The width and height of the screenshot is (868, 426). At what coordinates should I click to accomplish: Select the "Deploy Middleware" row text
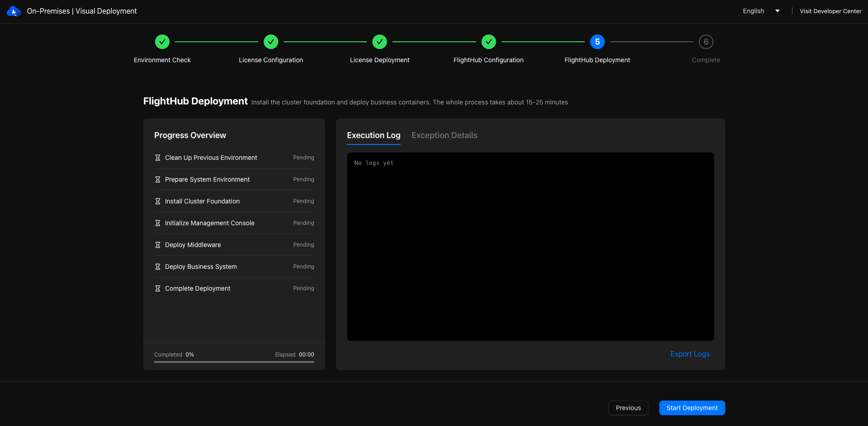(x=193, y=245)
